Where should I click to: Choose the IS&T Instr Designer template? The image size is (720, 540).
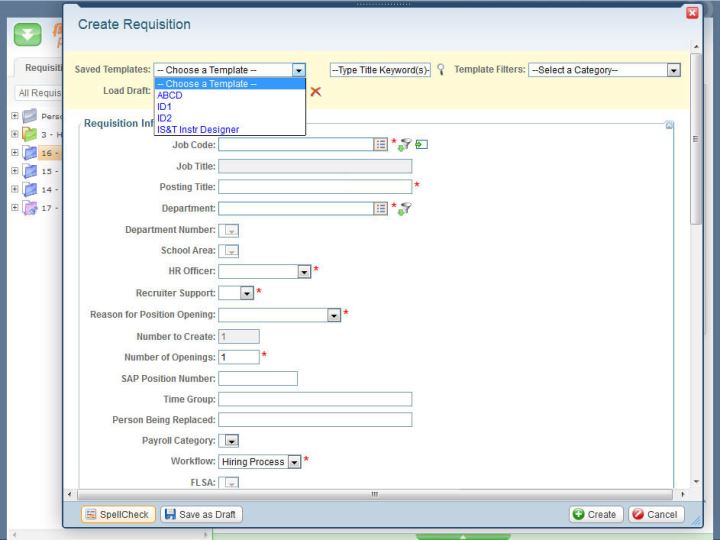click(x=197, y=129)
